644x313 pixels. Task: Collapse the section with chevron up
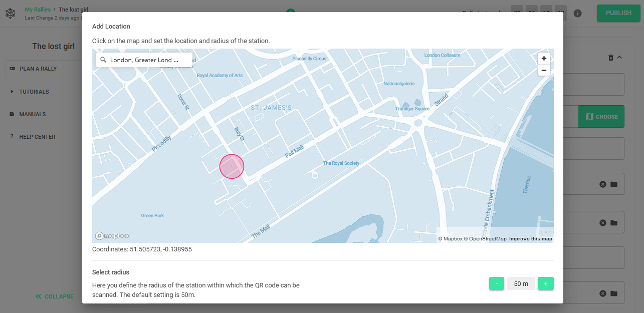point(619,58)
